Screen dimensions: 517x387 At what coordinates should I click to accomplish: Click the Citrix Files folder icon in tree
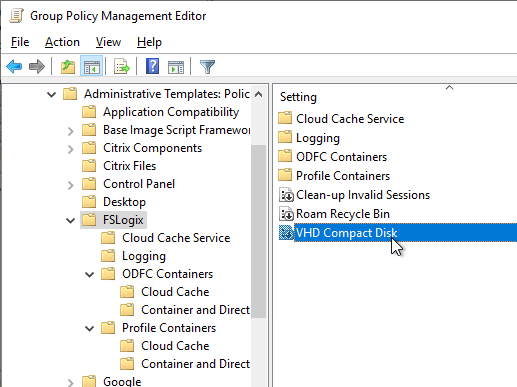(x=89, y=166)
